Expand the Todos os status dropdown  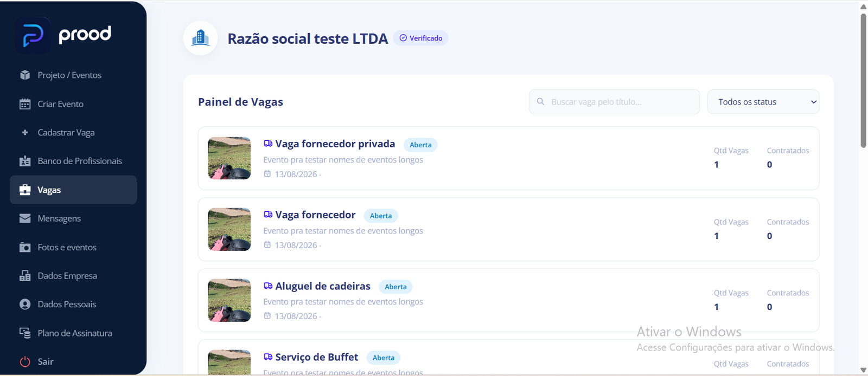763,102
